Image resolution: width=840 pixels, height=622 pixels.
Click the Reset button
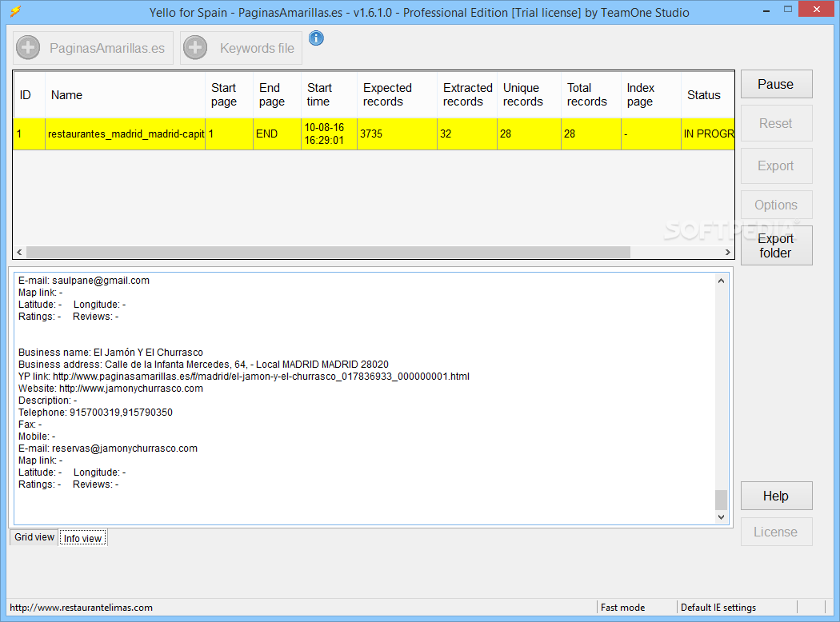776,123
